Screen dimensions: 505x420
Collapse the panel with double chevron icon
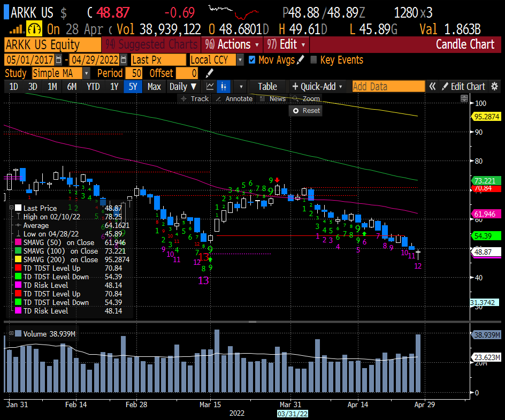[x=432, y=86]
